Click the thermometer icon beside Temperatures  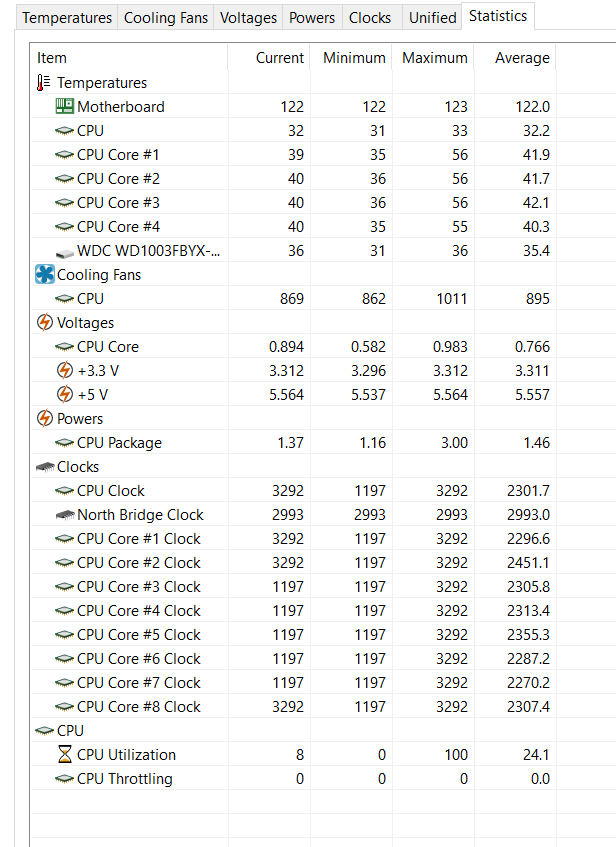[x=44, y=83]
